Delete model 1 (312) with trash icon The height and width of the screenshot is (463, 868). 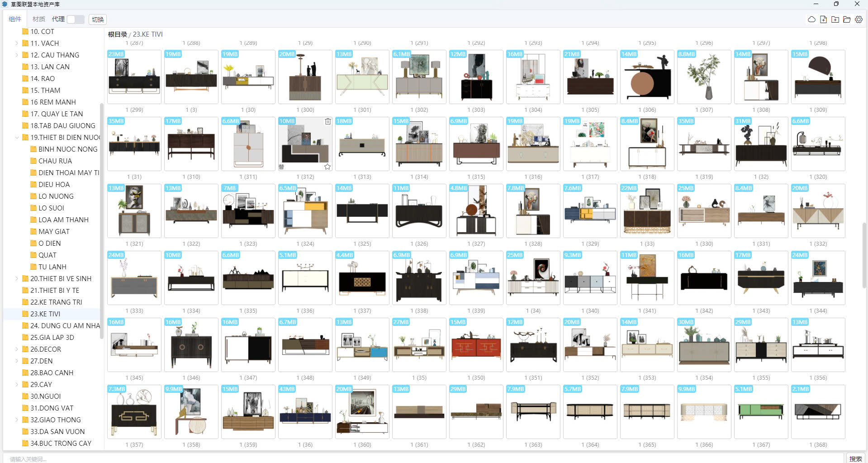[327, 121]
